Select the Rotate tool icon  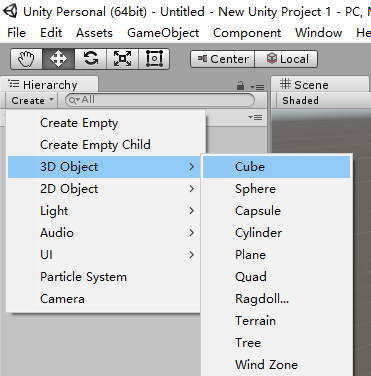coord(90,59)
